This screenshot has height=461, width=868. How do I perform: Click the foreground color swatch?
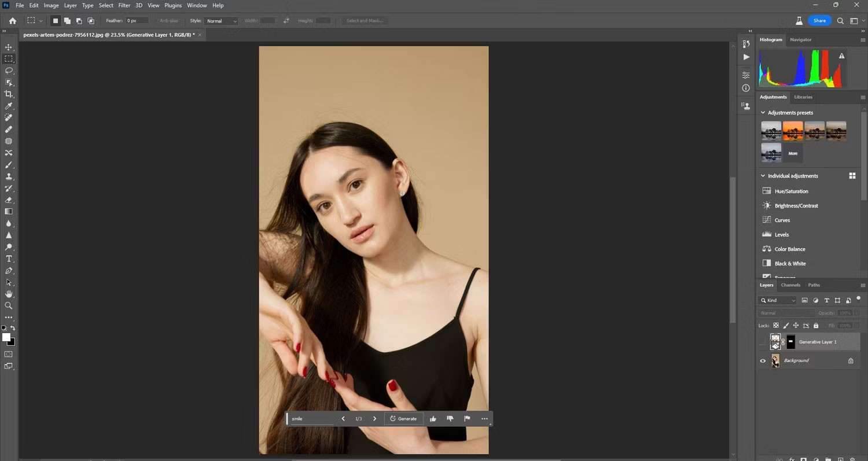pos(6,337)
